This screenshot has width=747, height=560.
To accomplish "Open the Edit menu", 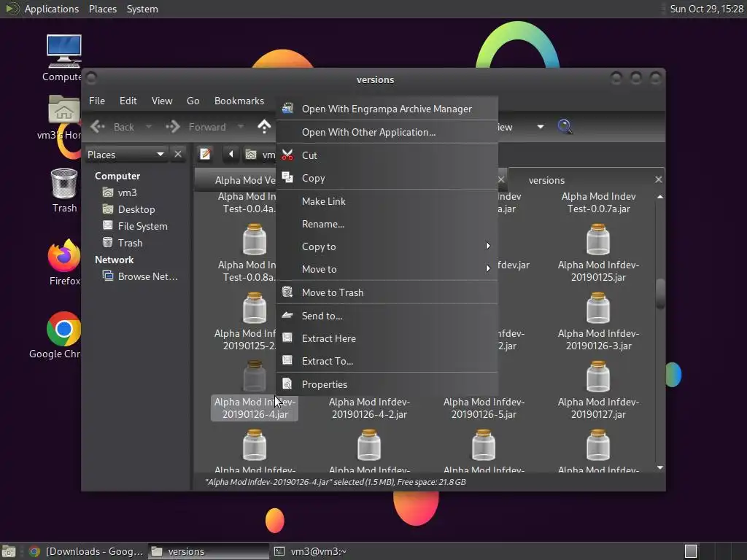I will (128, 101).
